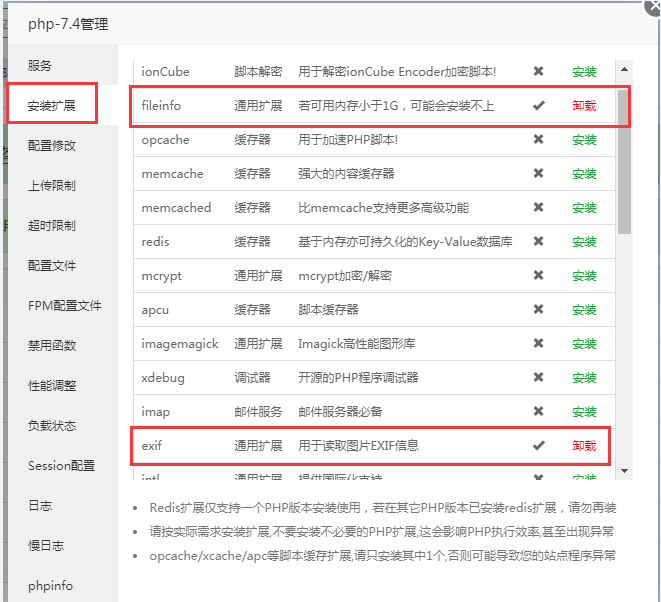Close the php-7.4 management dialog
661x602 pixels.
(x=654, y=6)
